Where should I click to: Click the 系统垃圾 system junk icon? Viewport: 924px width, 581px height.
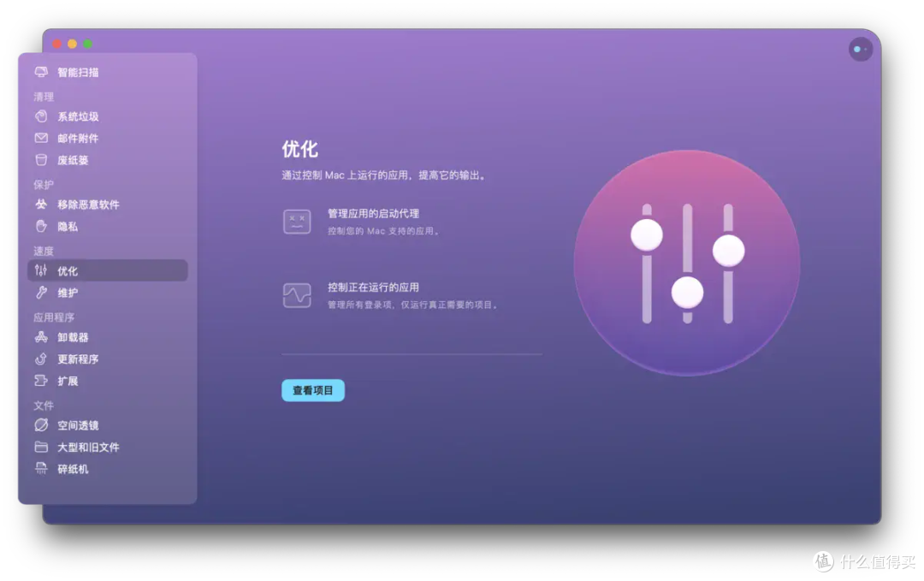41,116
